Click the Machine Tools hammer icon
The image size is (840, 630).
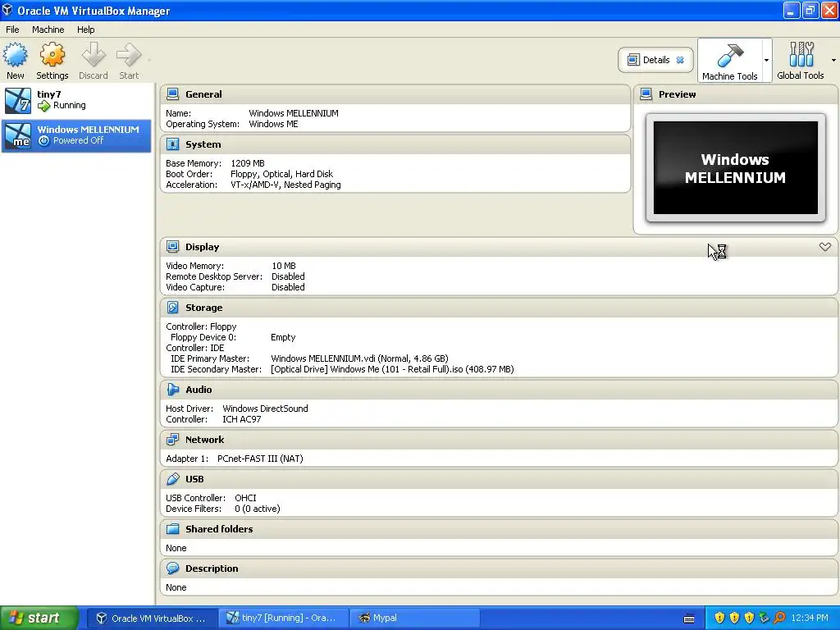click(x=729, y=55)
